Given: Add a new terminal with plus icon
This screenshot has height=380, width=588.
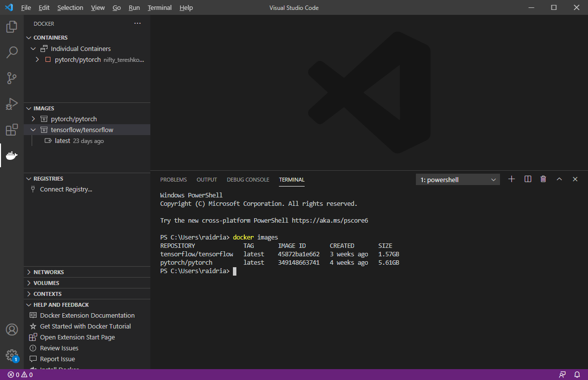Looking at the screenshot, I should (x=511, y=179).
